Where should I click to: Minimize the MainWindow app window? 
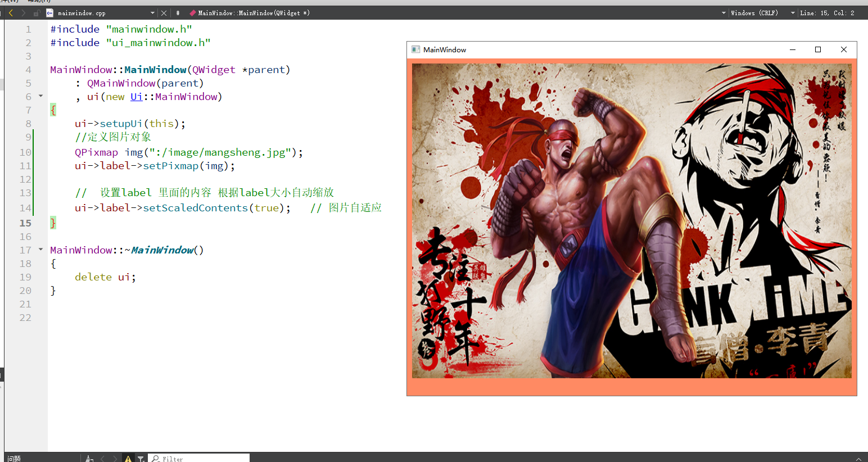793,49
